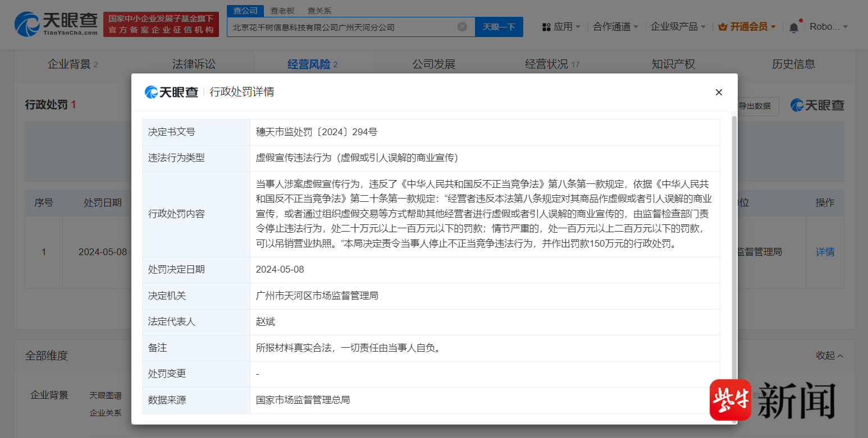Click the 操作 column header
868x438 pixels.
(x=825, y=203)
